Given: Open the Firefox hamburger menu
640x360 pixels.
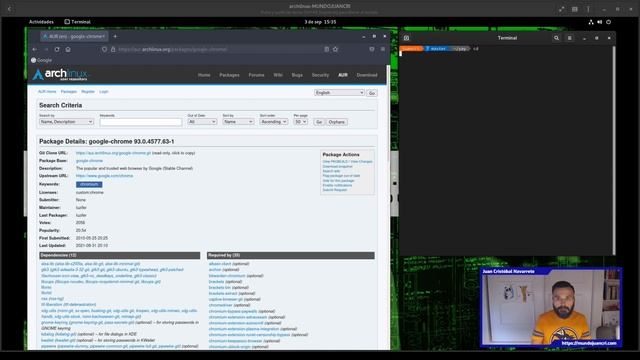Looking at the screenshot, I should tap(383, 49).
